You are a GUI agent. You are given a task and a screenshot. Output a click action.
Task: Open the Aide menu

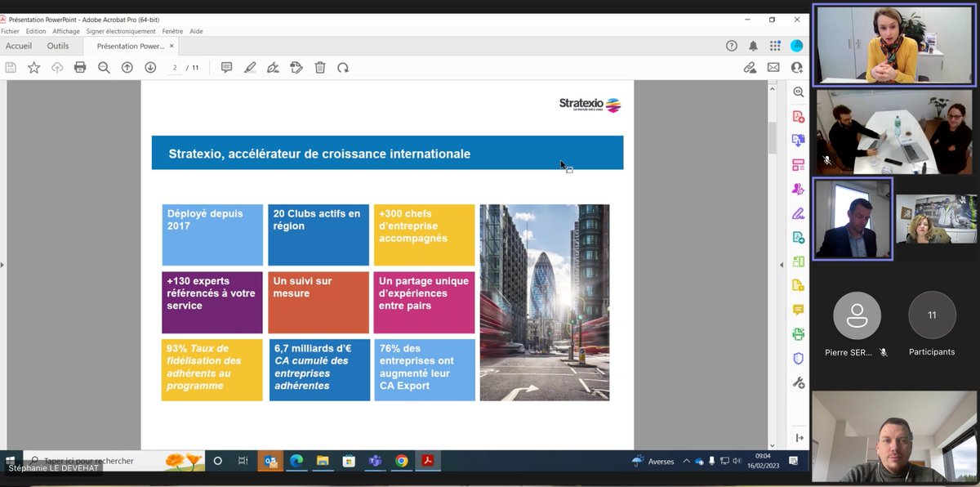click(x=196, y=31)
